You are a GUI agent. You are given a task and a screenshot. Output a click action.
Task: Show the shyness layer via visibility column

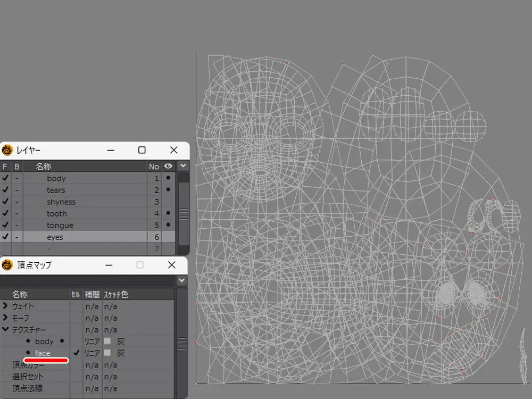click(168, 202)
